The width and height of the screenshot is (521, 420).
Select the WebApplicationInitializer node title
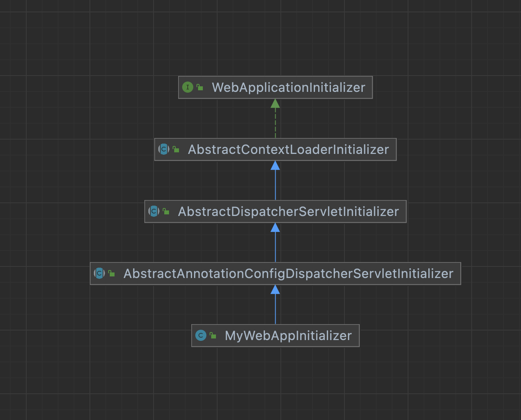coord(288,87)
